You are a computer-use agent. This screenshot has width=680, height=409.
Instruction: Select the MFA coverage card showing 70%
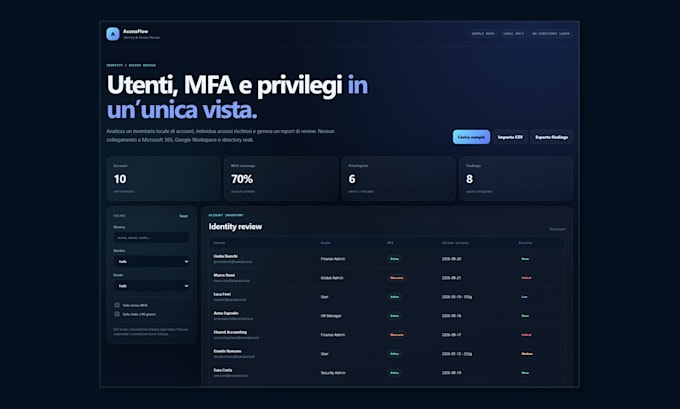(x=281, y=179)
